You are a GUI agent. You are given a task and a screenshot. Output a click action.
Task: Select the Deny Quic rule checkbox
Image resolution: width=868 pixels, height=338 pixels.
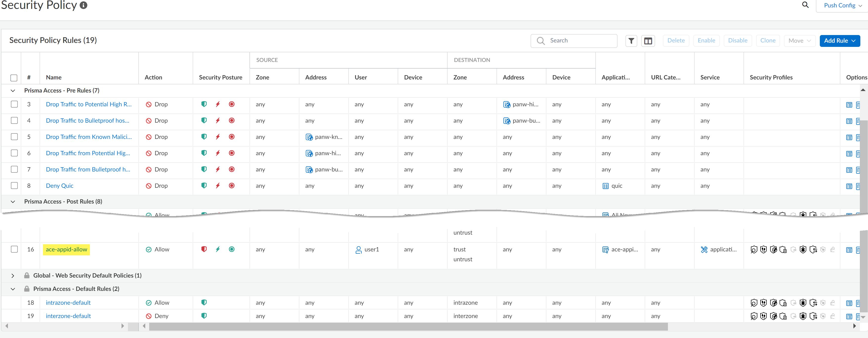[14, 186]
